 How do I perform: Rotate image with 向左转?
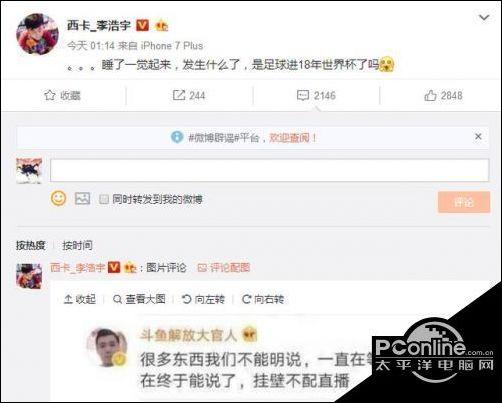coord(203,299)
